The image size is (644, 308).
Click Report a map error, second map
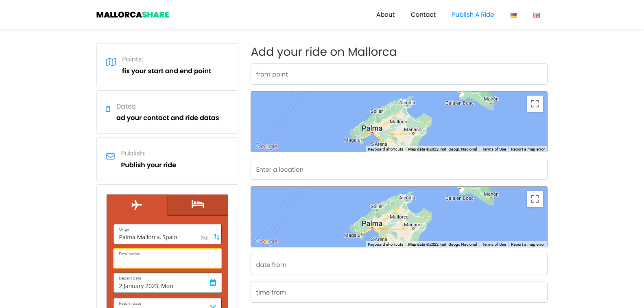[528, 245]
